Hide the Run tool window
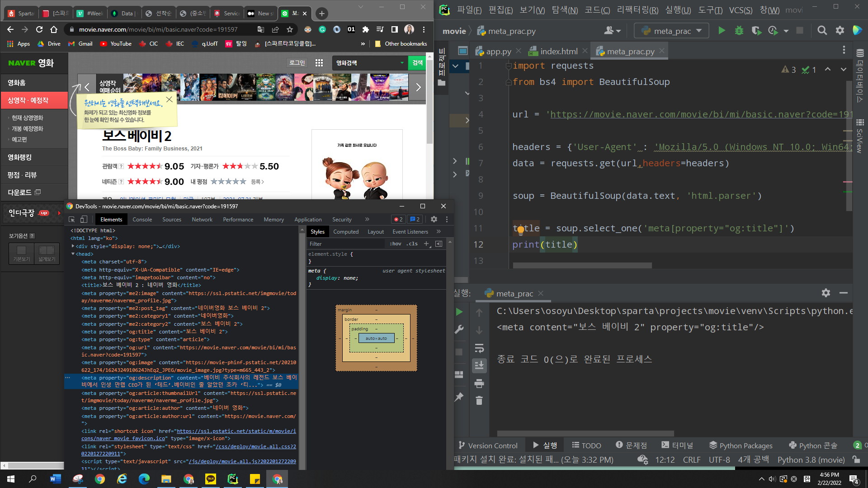The width and height of the screenshot is (868, 488). pos(843,293)
